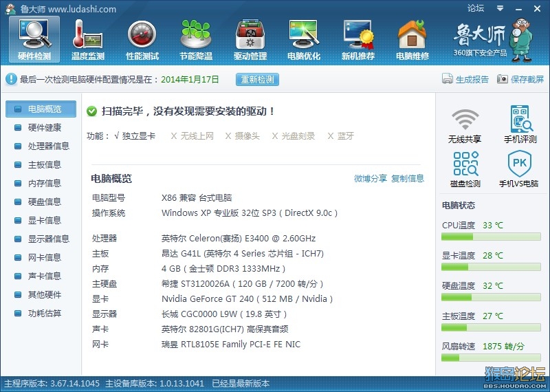This screenshot has height=392, width=550.
Task: Open the 论坛 forum link
Action: 476,8
